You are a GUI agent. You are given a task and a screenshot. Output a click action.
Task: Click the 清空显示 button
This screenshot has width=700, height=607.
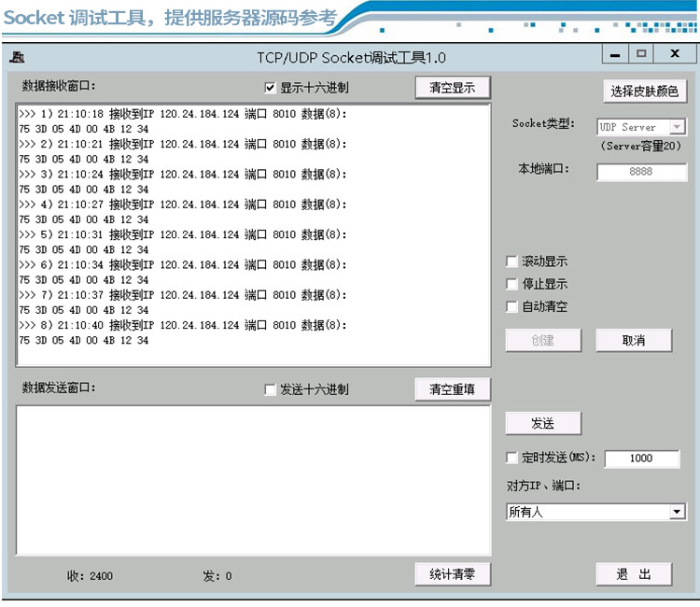pos(453,88)
